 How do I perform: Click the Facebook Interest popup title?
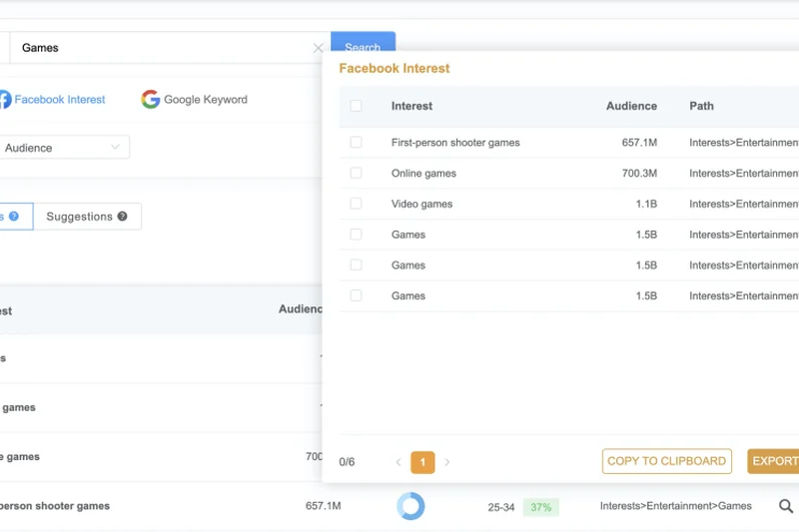(x=395, y=68)
